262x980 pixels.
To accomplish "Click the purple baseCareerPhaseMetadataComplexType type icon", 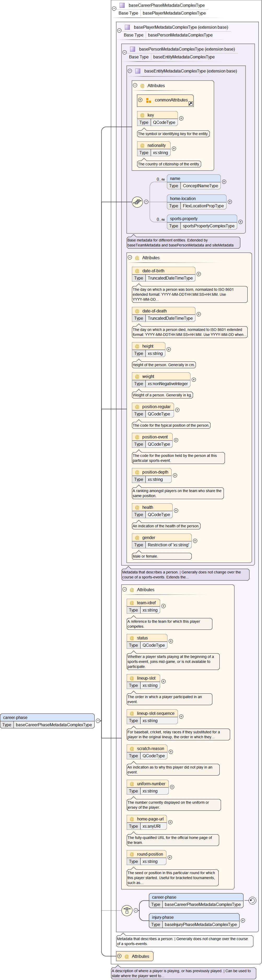I will [122, 5].
